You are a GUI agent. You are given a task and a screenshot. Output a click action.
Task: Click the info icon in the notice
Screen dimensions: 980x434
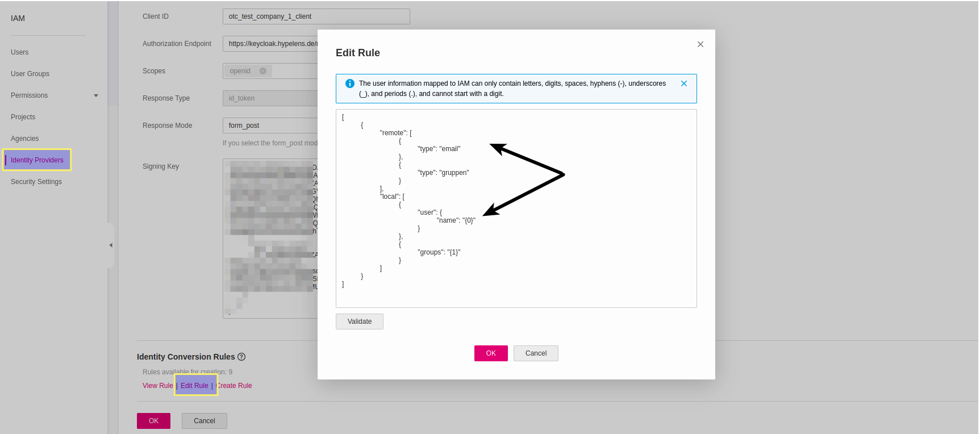[x=350, y=84]
